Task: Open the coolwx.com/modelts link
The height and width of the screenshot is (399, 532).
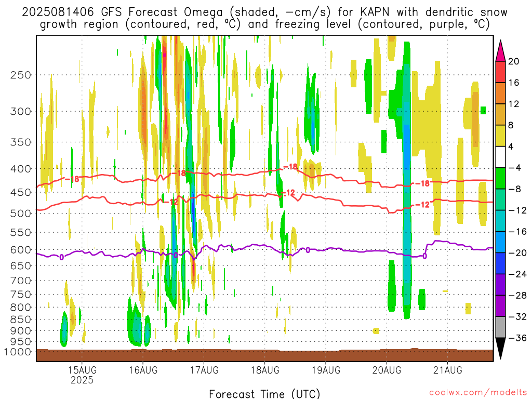Action: pos(478,393)
